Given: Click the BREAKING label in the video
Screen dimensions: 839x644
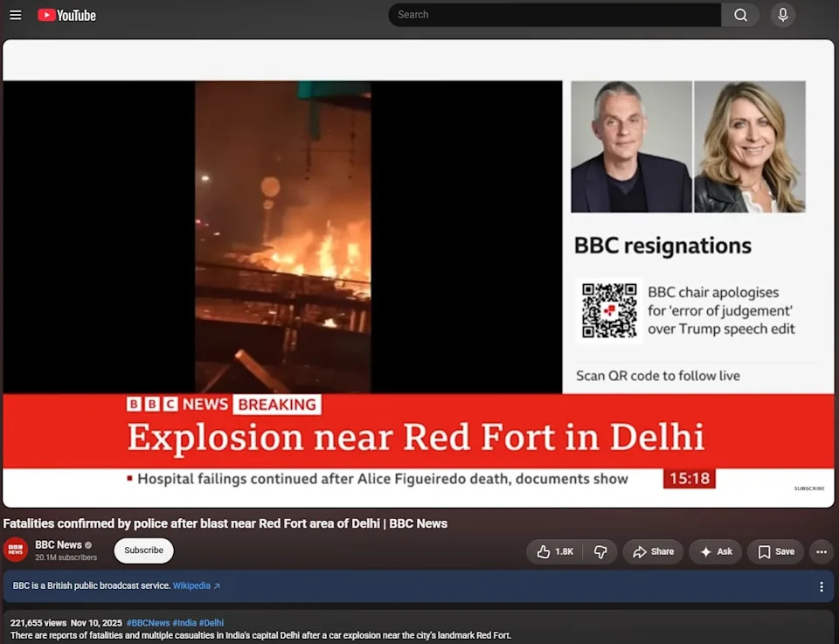Looking at the screenshot, I should point(277,405).
